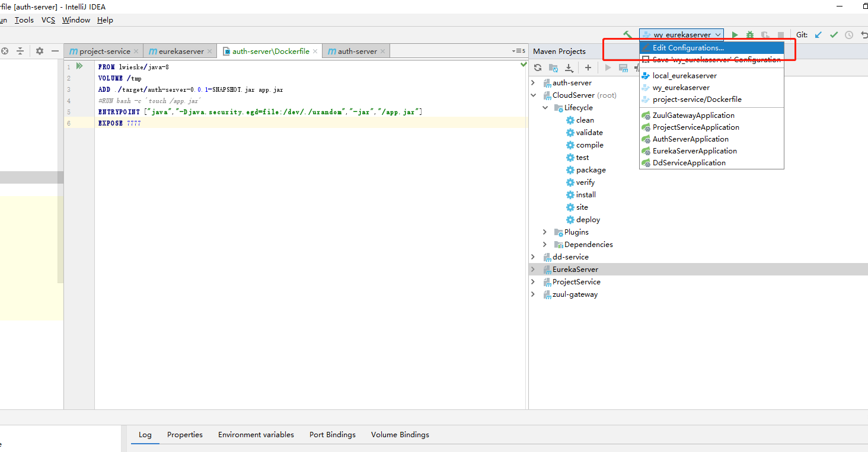868x452 pixels.
Task: Open the Tools menu
Action: (24, 20)
